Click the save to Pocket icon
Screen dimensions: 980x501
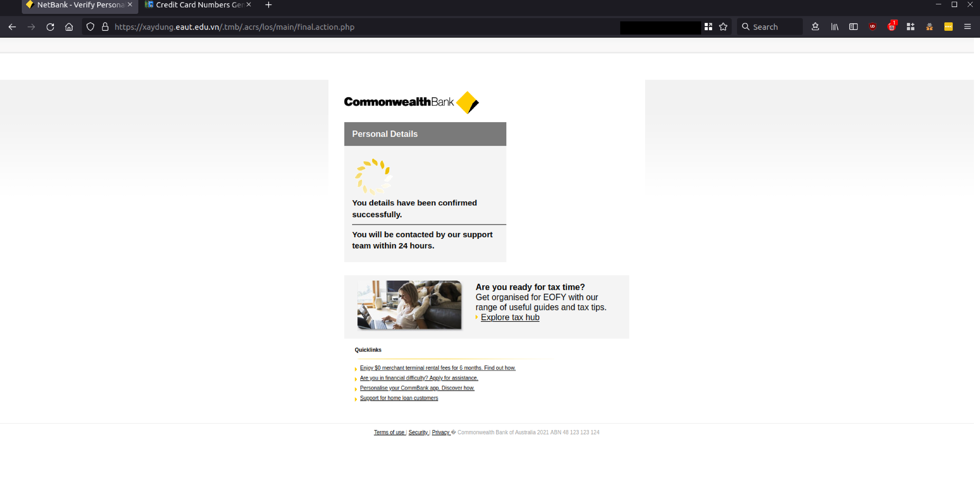pos(815,27)
